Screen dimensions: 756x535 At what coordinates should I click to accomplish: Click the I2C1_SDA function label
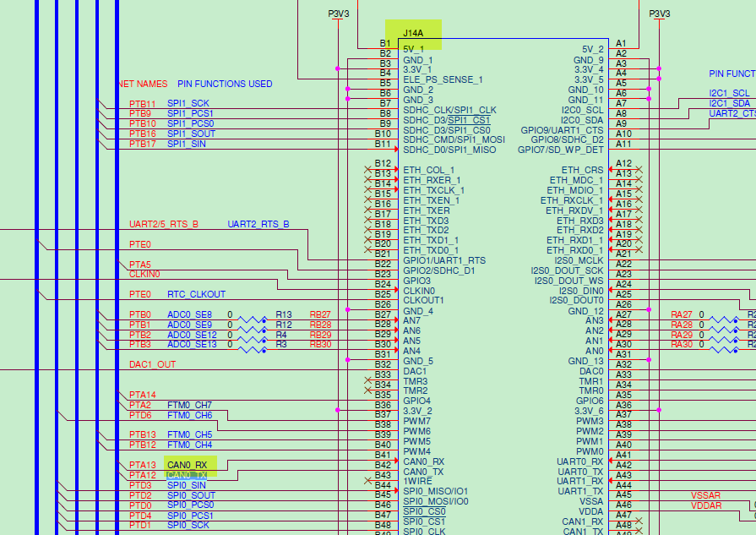(x=730, y=103)
